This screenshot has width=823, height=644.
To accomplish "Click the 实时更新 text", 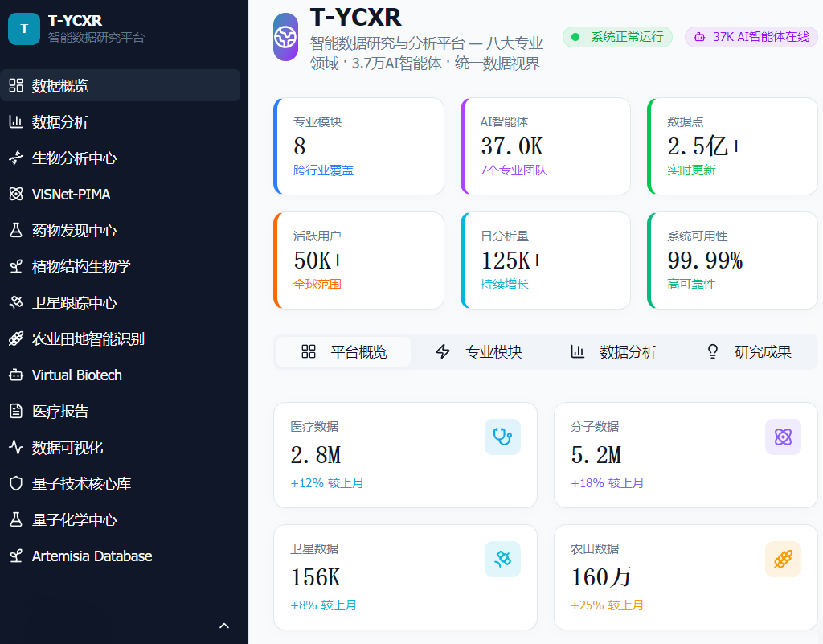I will point(691,170).
